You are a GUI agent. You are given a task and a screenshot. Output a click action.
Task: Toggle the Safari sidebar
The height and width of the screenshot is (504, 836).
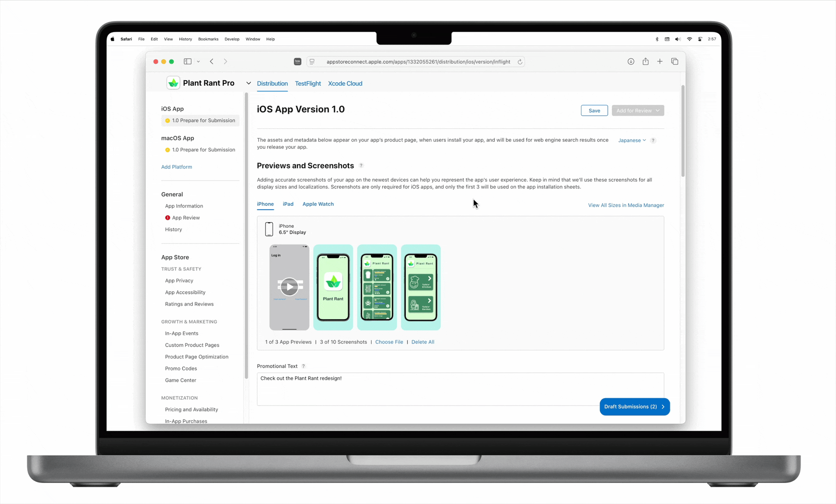188,62
